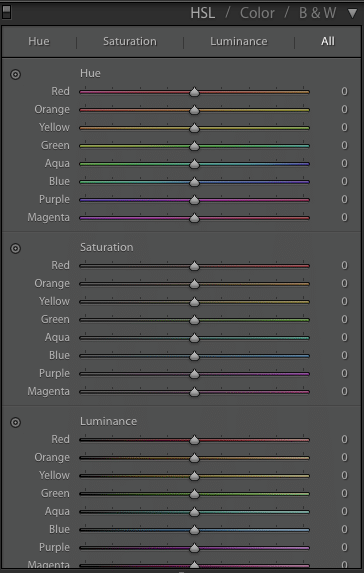Click the Hue Aqua slider handle
This screenshot has width=364, height=573.
194,164
